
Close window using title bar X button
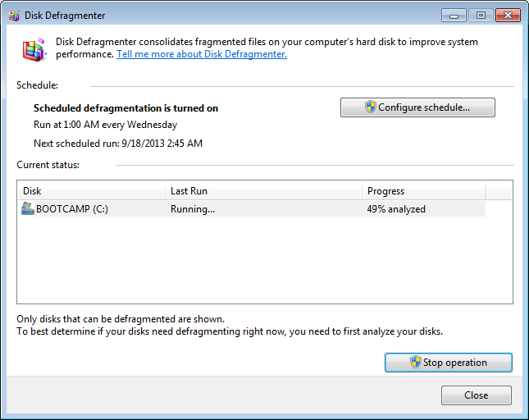508,16
